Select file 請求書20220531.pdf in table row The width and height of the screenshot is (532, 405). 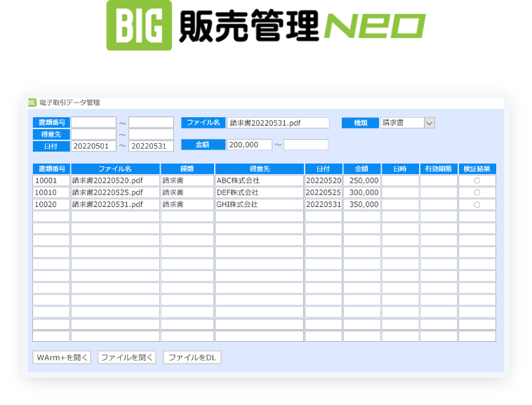115,204
